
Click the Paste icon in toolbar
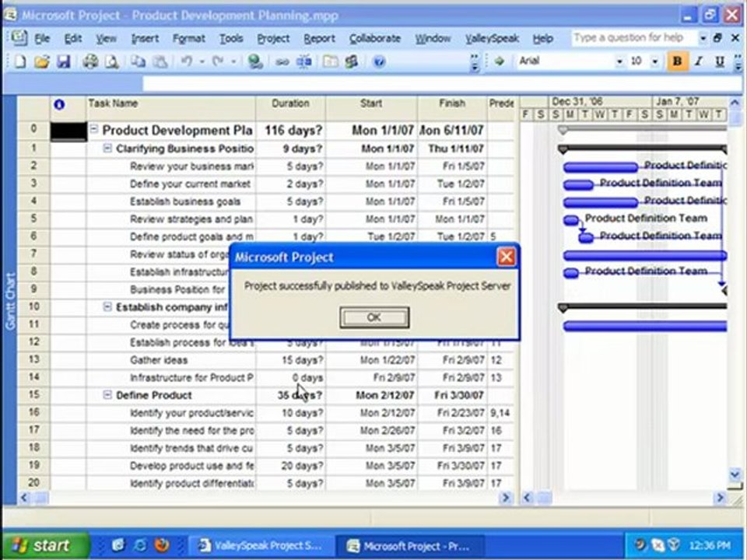pos(160,61)
